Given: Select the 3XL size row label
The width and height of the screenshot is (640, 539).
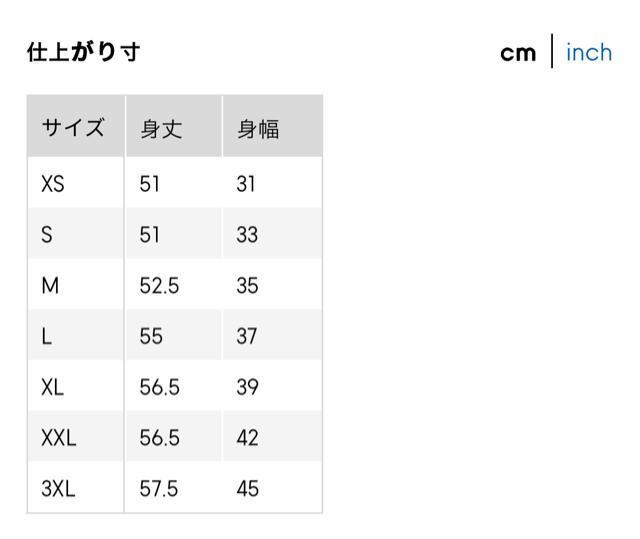Looking at the screenshot, I should [x=58, y=489].
